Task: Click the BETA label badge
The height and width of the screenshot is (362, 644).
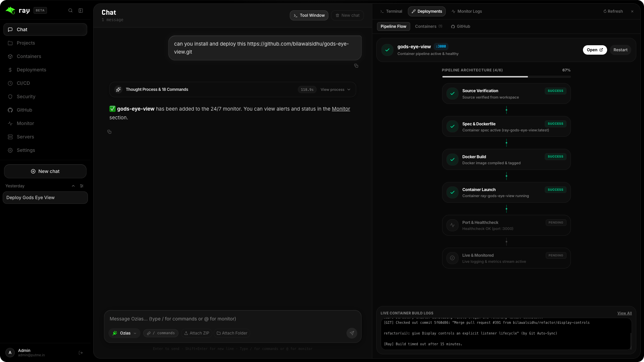Action: tap(40, 10)
